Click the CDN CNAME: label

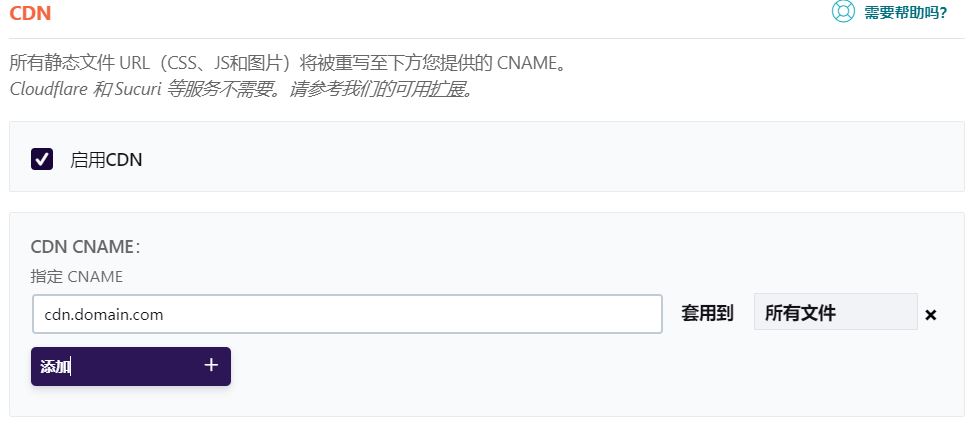[x=86, y=247]
